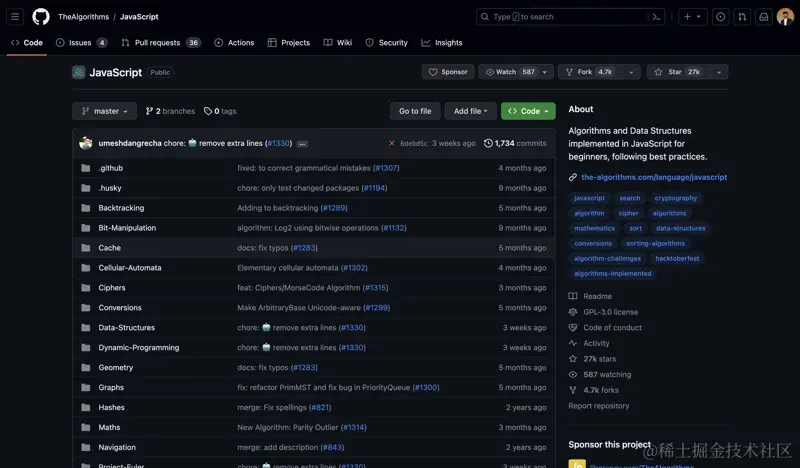The height and width of the screenshot is (468, 800).
Task: Open the green Code dropdown
Action: click(x=528, y=111)
